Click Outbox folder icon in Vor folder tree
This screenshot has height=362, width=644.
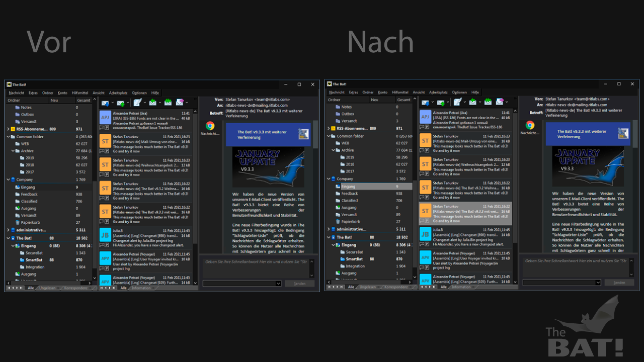click(18, 114)
